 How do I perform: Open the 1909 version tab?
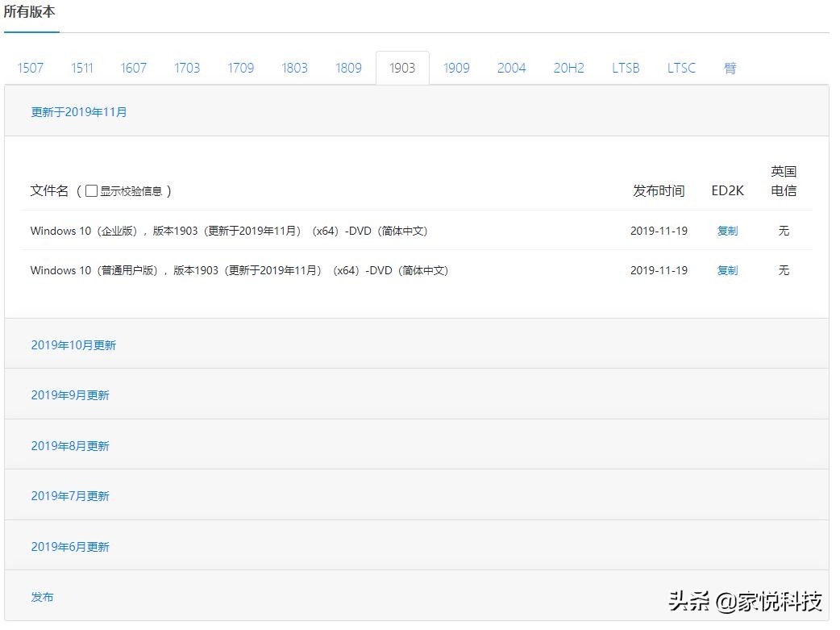click(x=456, y=69)
